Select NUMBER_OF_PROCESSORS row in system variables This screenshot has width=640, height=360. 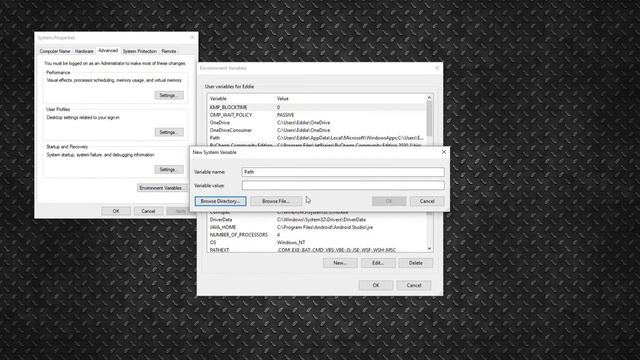click(x=317, y=235)
